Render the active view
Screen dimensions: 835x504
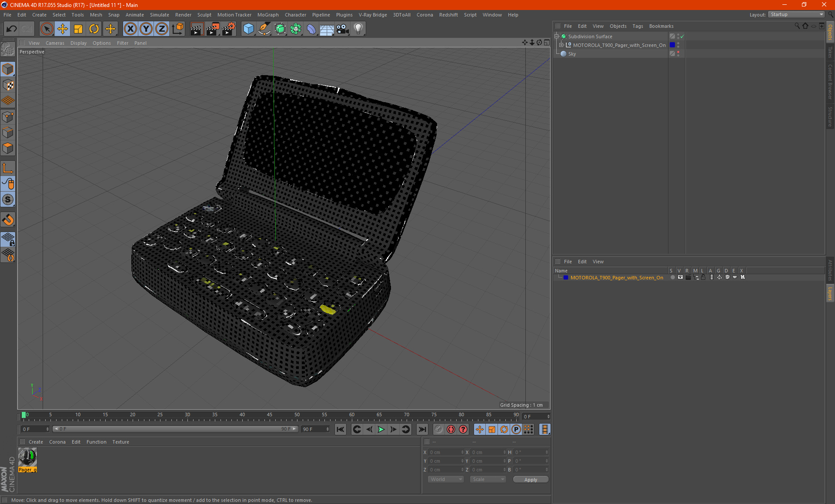[197, 29]
